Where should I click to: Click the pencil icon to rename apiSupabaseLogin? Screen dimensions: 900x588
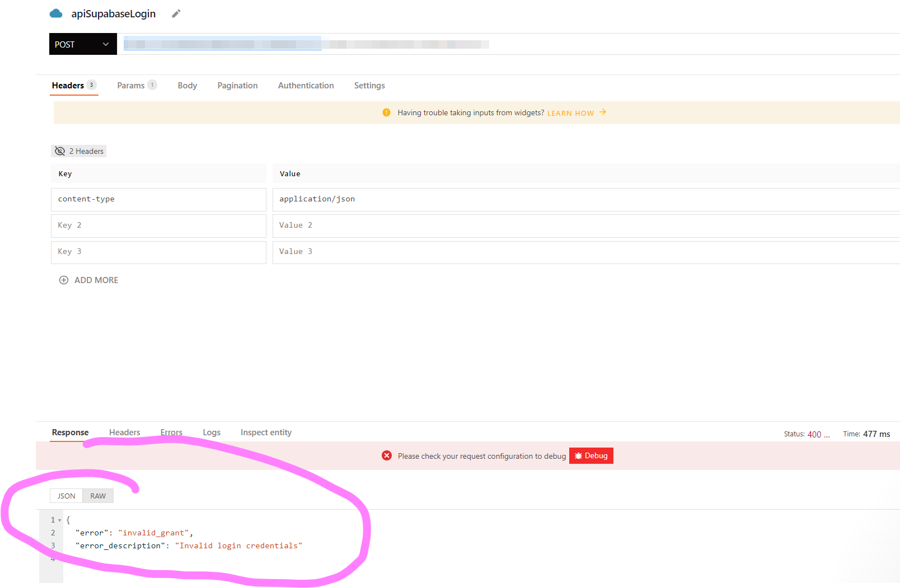pyautogui.click(x=176, y=13)
